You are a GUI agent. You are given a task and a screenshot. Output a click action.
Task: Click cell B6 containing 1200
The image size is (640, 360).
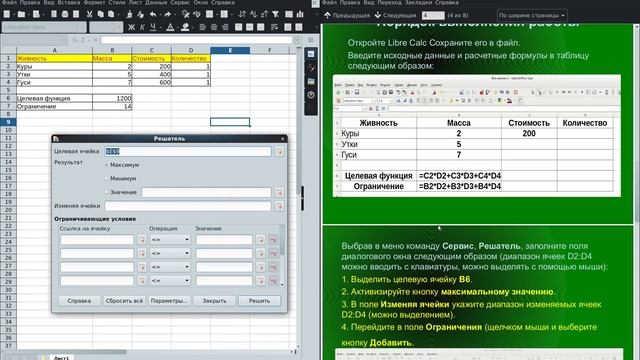pos(112,98)
